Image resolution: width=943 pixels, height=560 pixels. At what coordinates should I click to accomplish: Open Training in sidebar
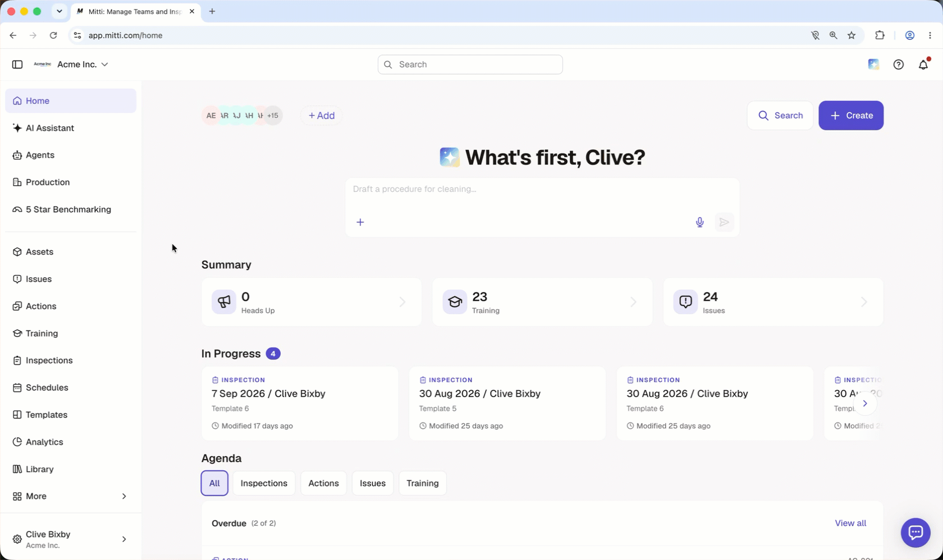pyautogui.click(x=71, y=333)
